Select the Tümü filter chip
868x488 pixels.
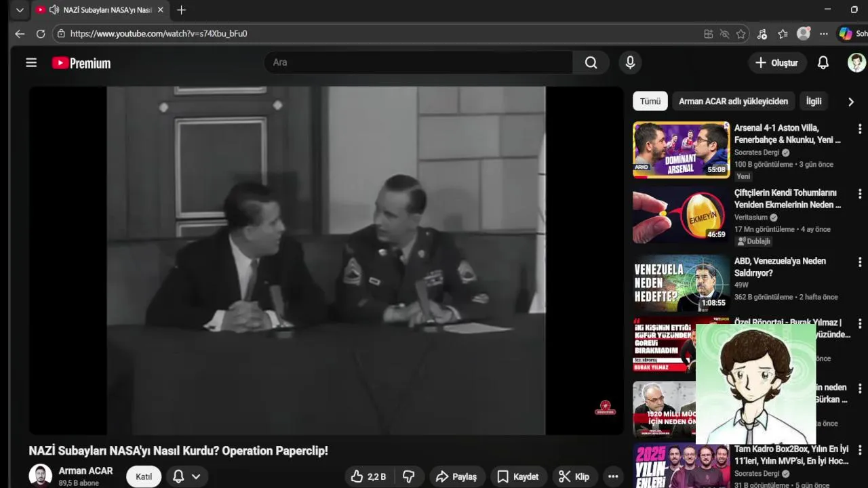(x=650, y=101)
